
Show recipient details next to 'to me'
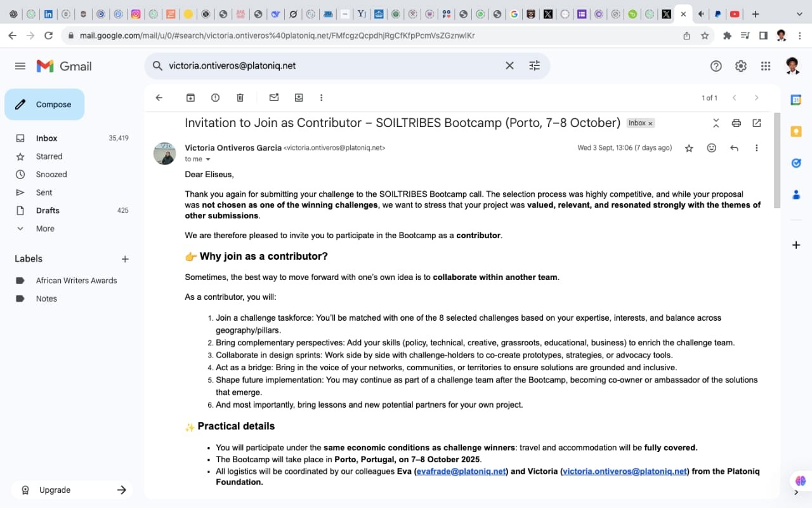[208, 159]
